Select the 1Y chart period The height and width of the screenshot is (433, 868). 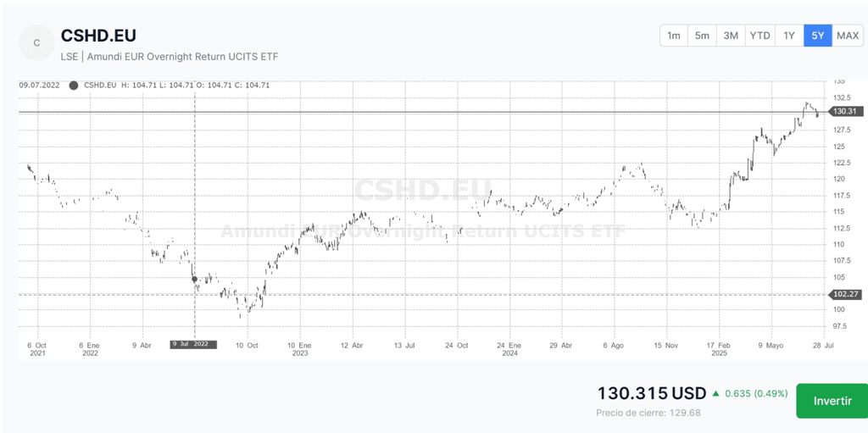point(789,36)
